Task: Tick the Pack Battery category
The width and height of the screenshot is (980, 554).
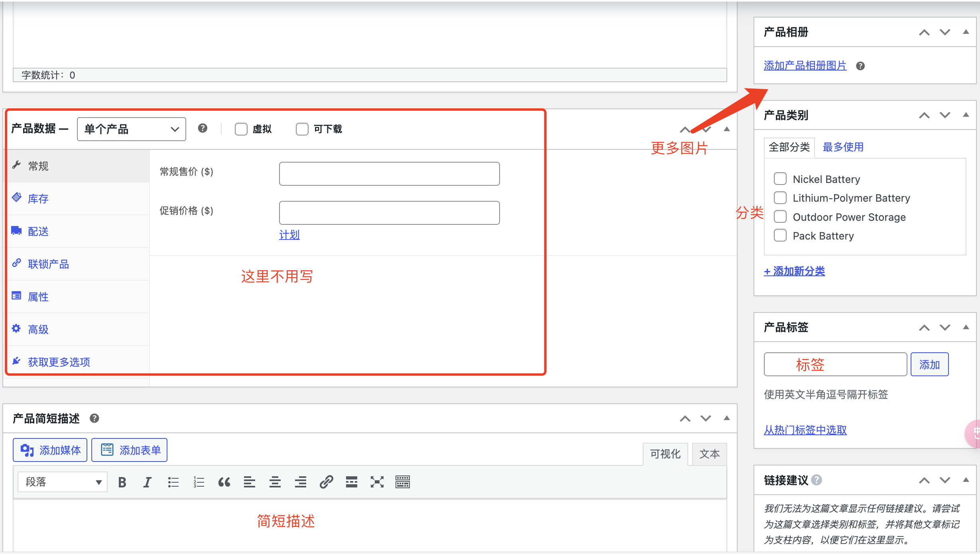Action: (x=780, y=236)
